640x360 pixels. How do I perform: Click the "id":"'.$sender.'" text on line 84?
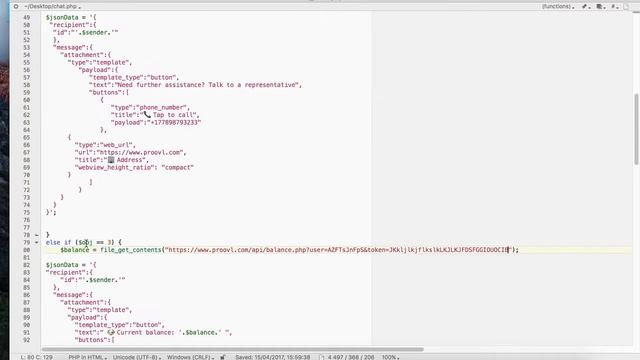[93, 280]
